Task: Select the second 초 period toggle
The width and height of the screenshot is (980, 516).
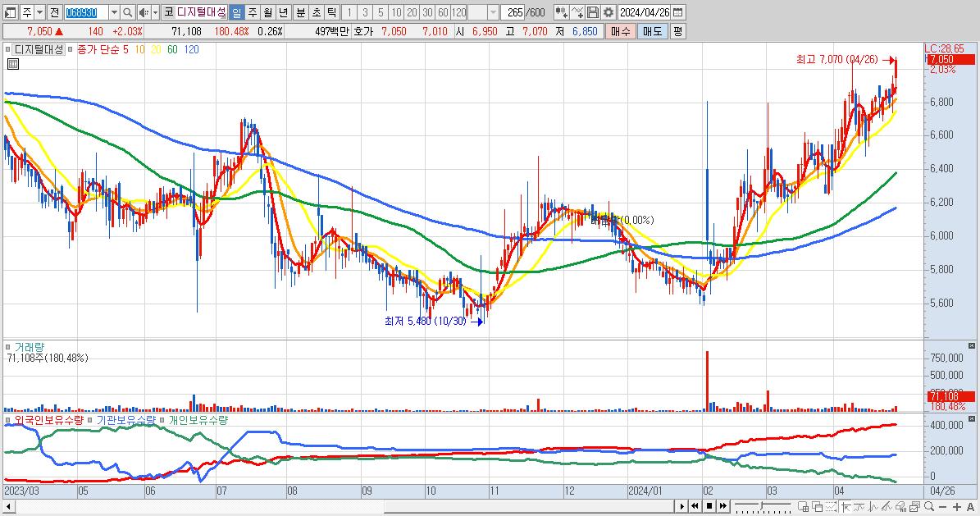Action: 317,12
